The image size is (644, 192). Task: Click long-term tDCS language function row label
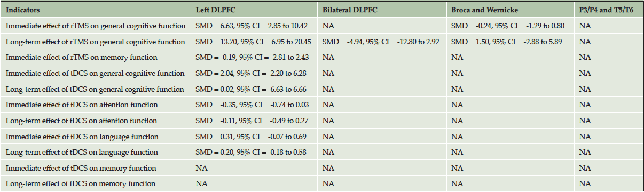(x=82, y=153)
